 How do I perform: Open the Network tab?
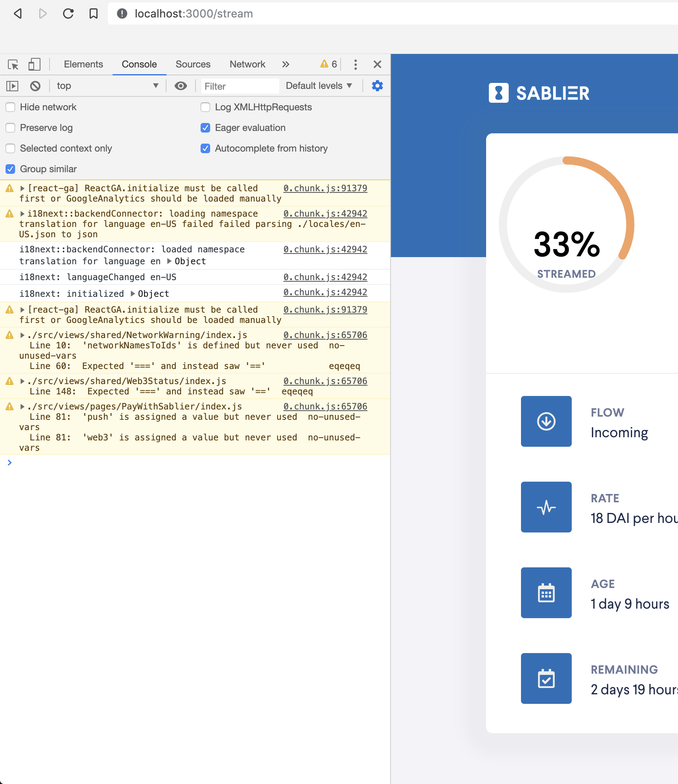(247, 64)
